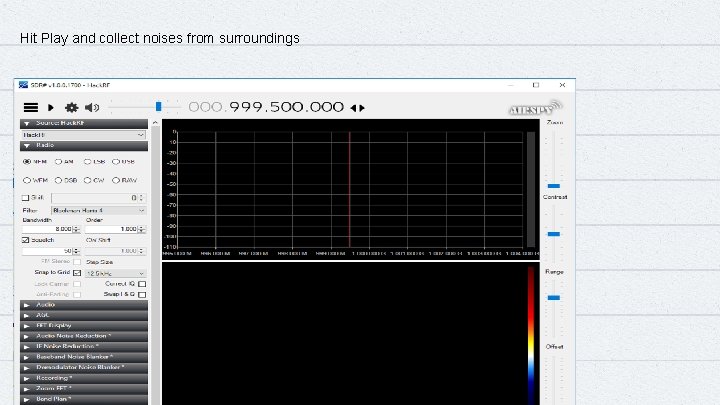Toggle the Squelch checkbox
720x405 pixels.
25,240
